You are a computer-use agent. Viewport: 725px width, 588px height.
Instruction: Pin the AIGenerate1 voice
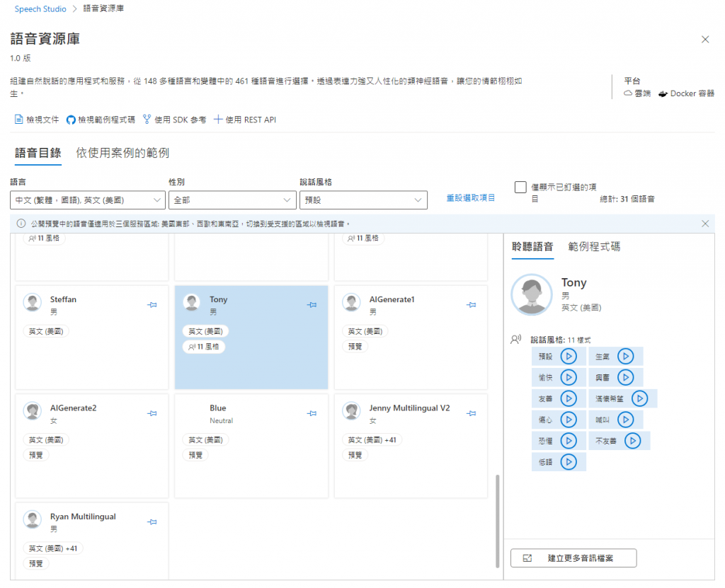[x=471, y=305]
